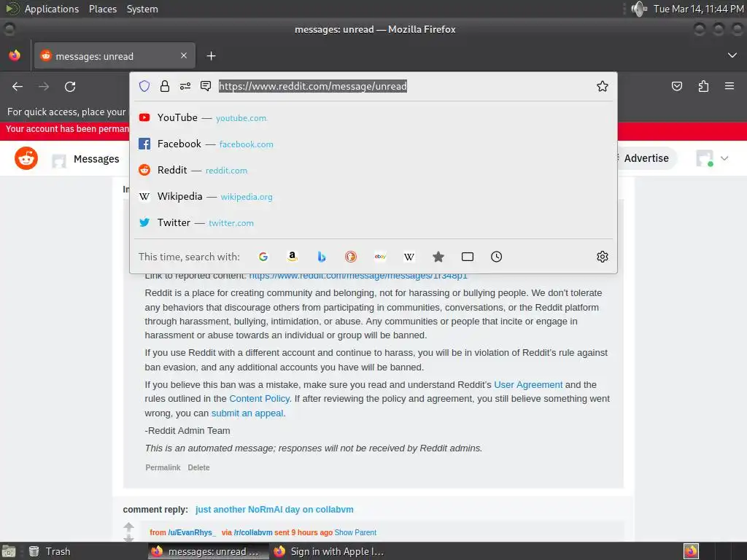This screenshot has width=747, height=560.
Task: Open the Applications menu
Action: pos(52,9)
